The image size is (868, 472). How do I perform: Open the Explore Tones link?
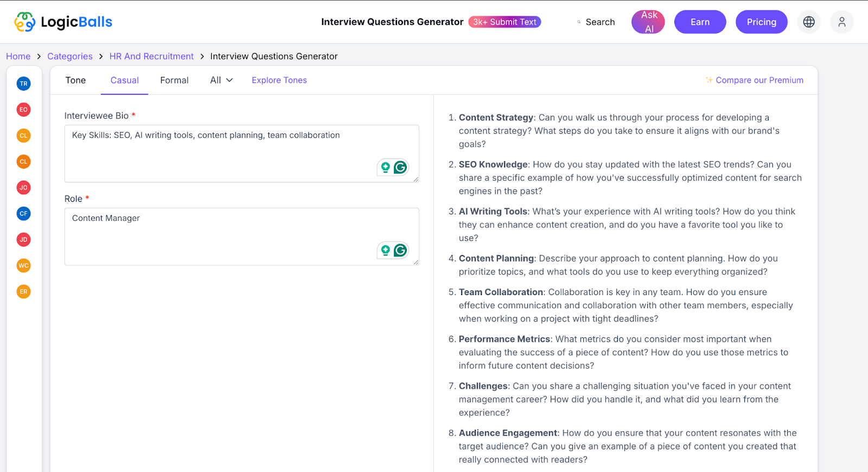[279, 80]
